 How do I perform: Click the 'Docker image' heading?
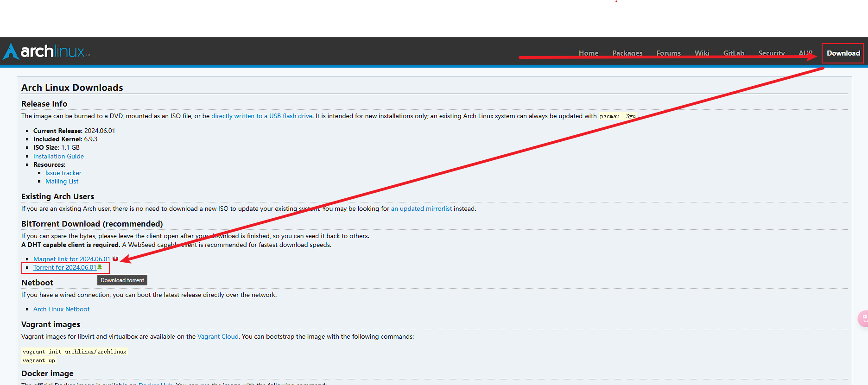click(x=47, y=373)
